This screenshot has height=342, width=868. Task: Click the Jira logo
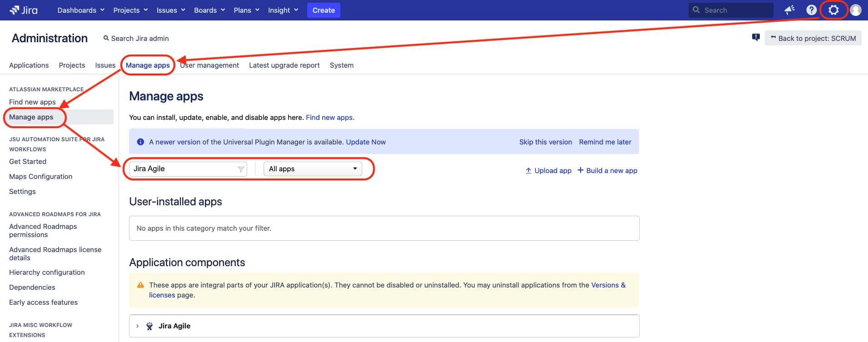tap(24, 10)
